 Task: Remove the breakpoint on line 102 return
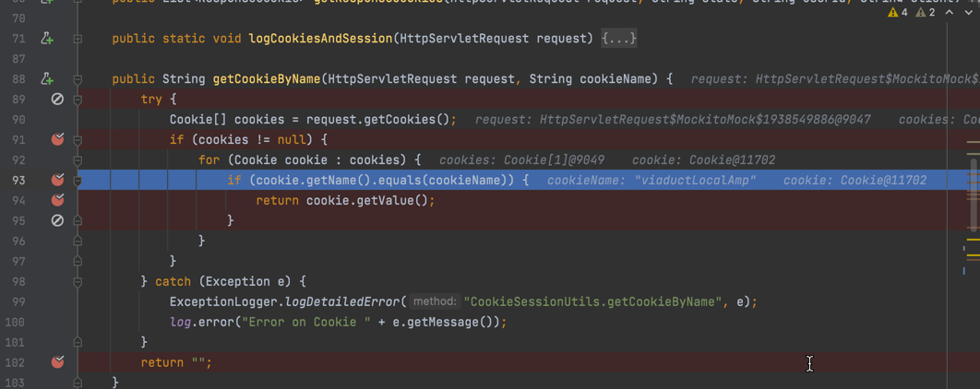[x=57, y=362]
